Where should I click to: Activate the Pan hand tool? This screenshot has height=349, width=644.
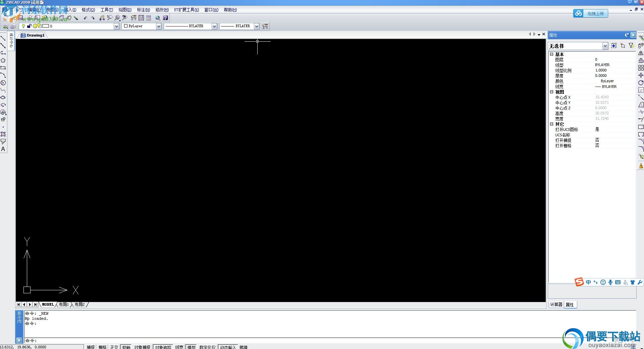tap(102, 18)
